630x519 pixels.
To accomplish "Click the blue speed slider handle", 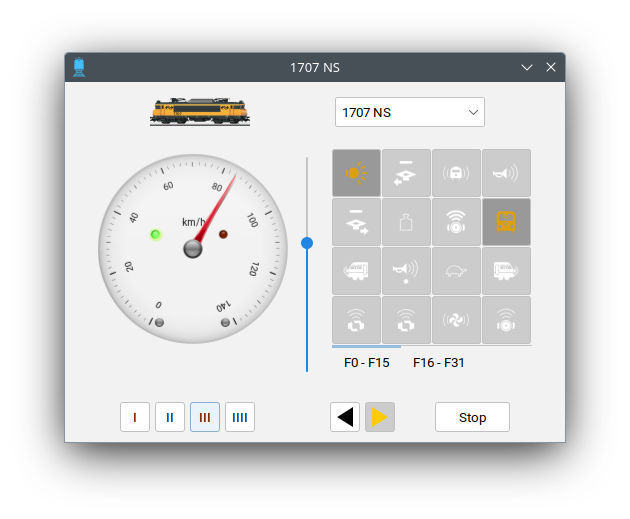I will [307, 243].
